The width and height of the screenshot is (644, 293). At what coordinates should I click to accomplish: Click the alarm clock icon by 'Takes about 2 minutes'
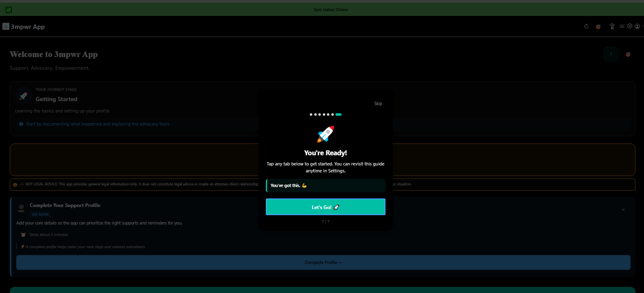click(x=23, y=235)
